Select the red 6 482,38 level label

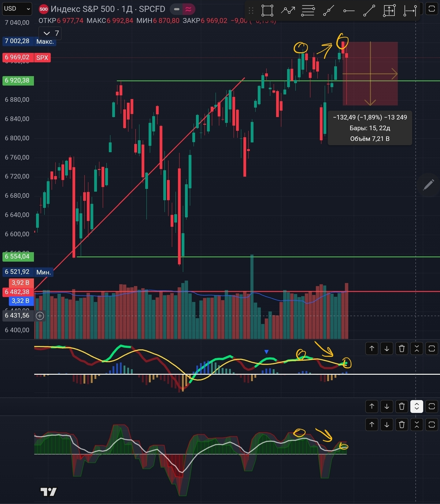[18, 292]
